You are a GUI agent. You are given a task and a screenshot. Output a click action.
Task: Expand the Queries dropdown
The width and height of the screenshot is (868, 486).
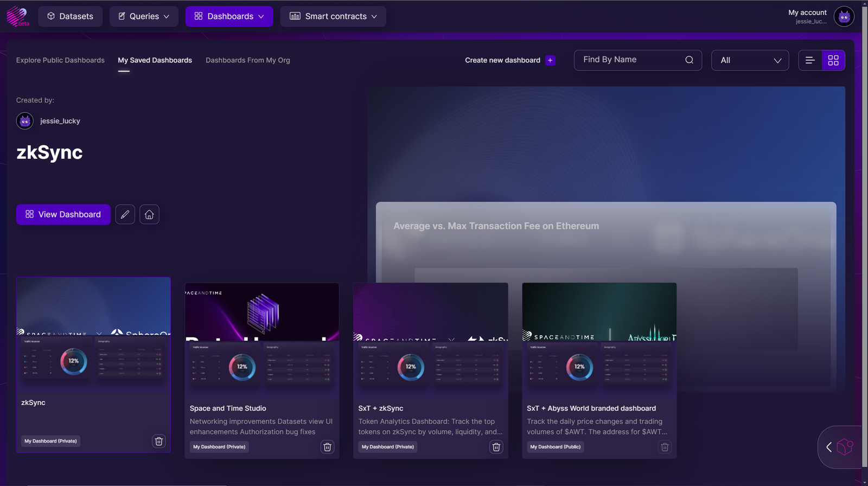[x=144, y=16]
